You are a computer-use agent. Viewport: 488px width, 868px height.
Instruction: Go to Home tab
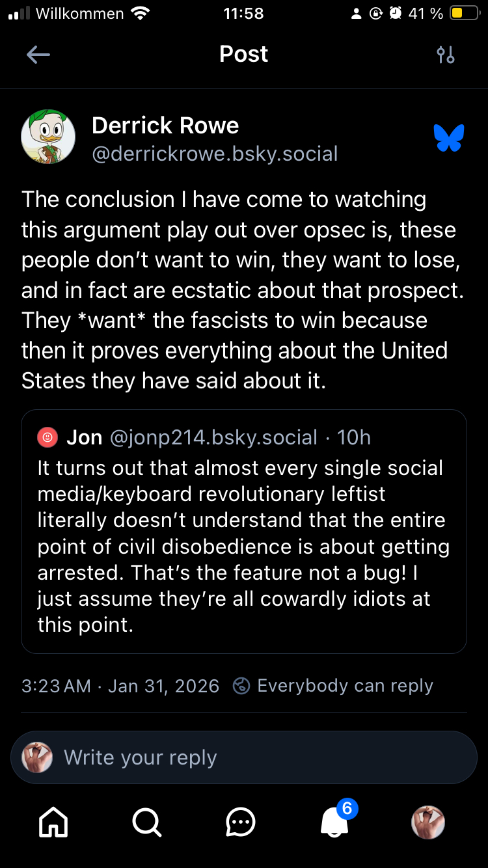coord(53,822)
